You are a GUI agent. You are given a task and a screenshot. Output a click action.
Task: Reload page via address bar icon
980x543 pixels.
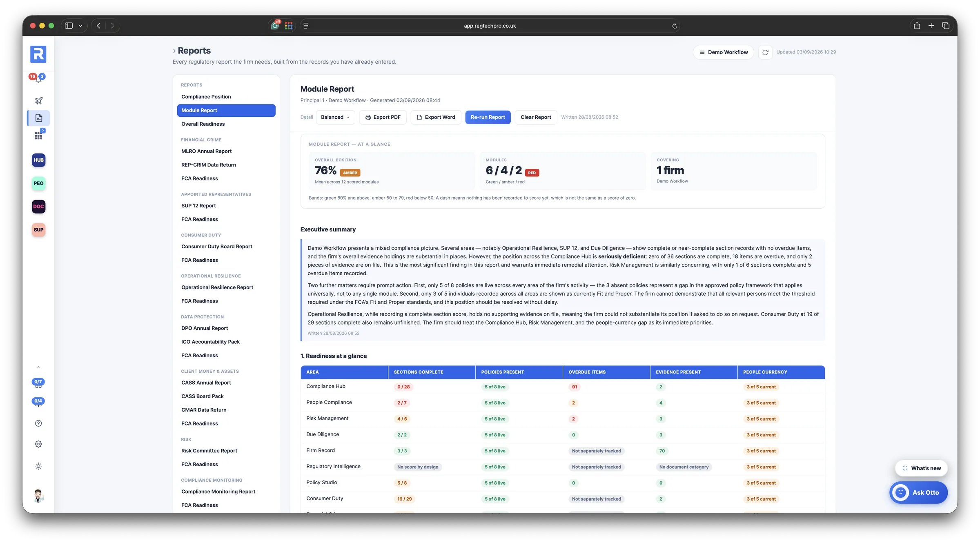(x=675, y=26)
